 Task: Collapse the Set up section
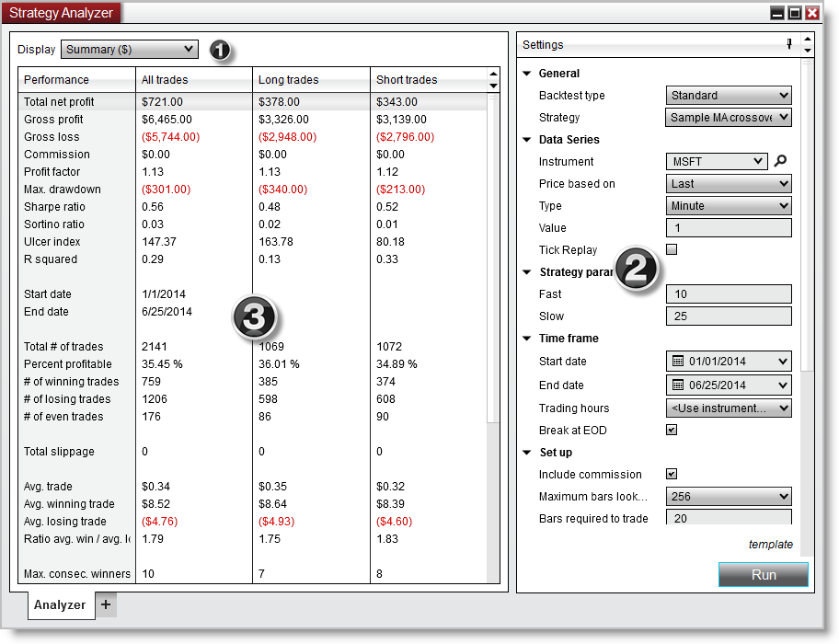pyautogui.click(x=526, y=452)
